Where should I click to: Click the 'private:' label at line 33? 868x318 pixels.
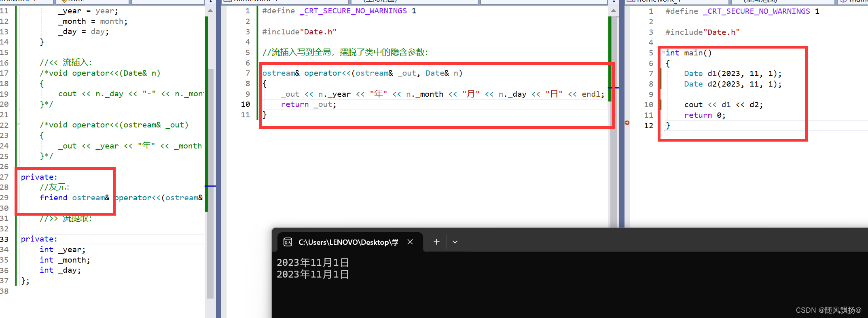point(39,239)
